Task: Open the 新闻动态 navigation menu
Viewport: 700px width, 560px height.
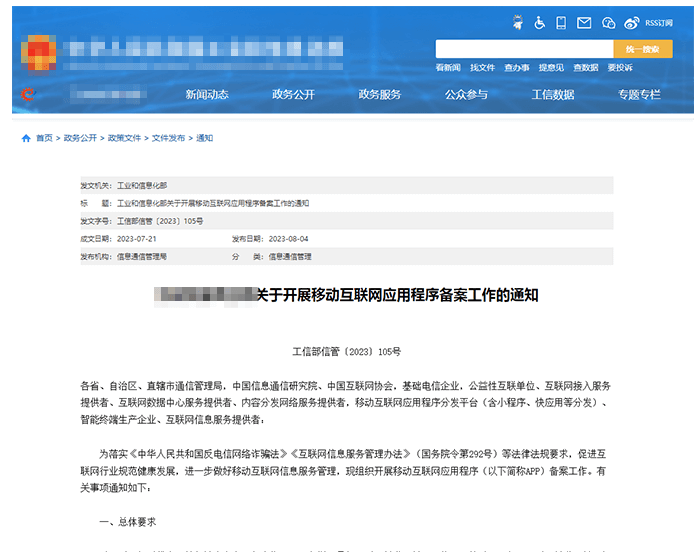Action: click(x=207, y=95)
